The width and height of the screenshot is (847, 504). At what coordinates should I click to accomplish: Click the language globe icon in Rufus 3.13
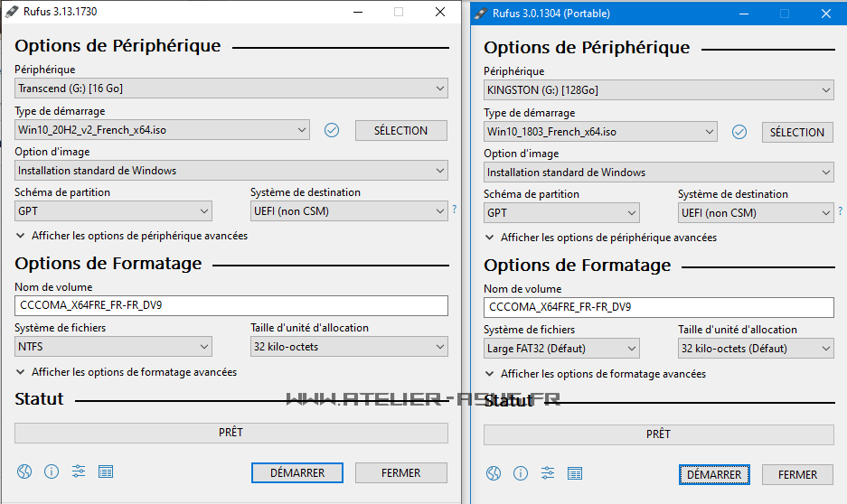coord(24,471)
